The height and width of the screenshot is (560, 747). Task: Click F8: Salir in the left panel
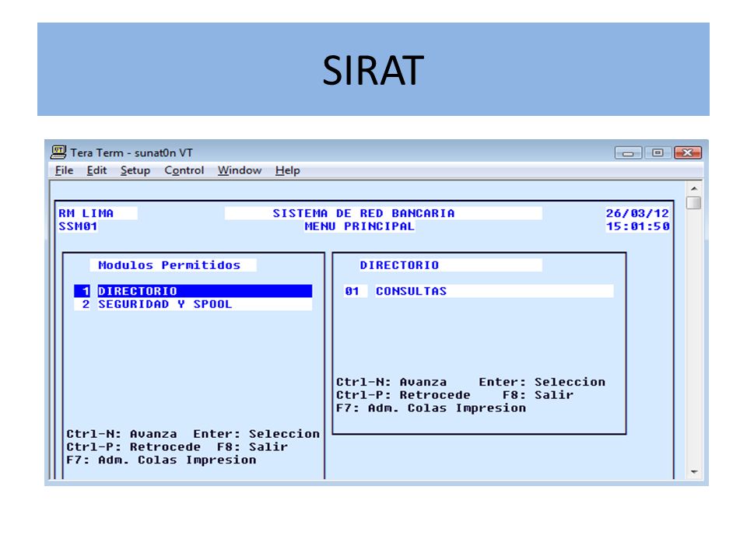252,447
